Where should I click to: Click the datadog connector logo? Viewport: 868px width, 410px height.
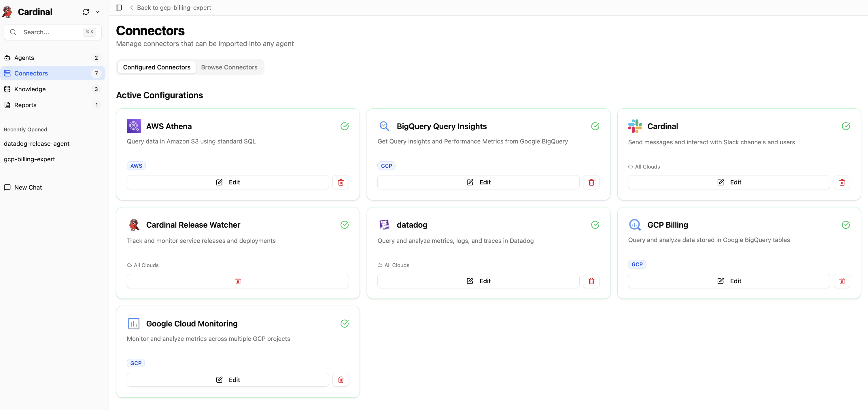[x=384, y=225]
